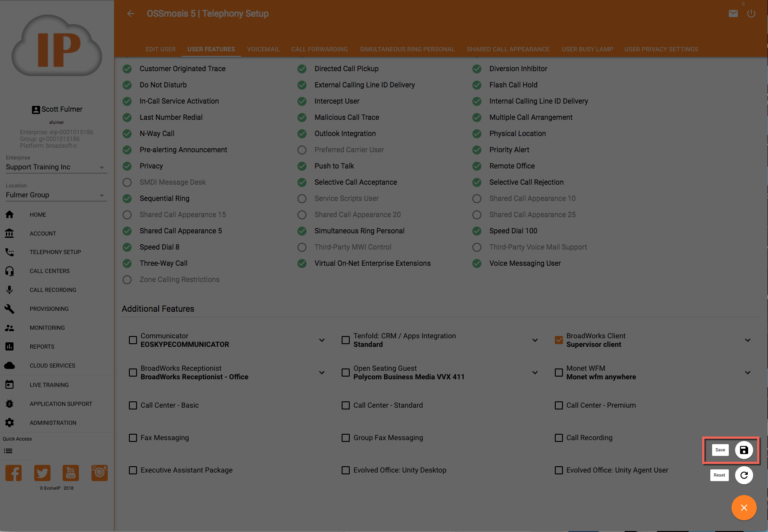Uncheck the BroadWorks Client checkbox

[x=559, y=340]
